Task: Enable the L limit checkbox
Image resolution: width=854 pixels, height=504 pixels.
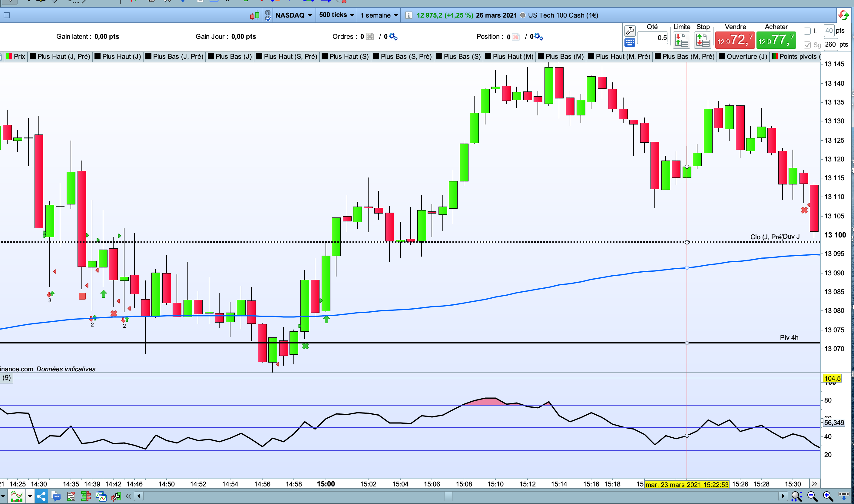Action: 807,31
